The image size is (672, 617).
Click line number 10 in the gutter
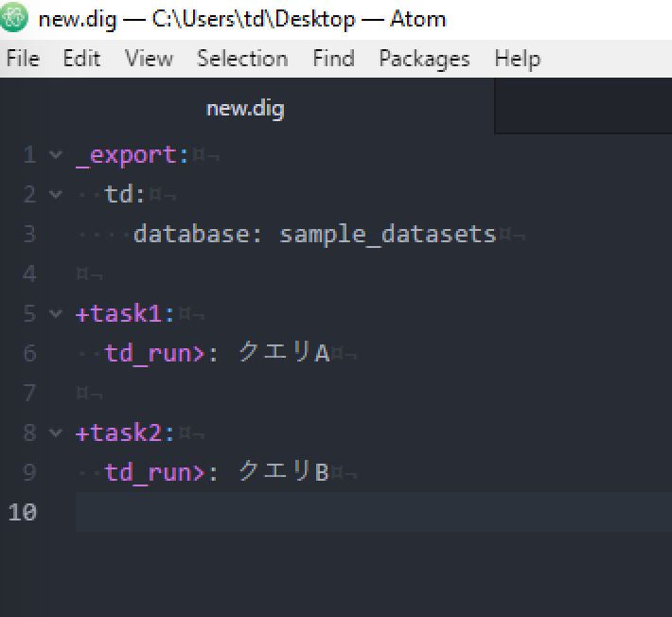click(x=23, y=512)
